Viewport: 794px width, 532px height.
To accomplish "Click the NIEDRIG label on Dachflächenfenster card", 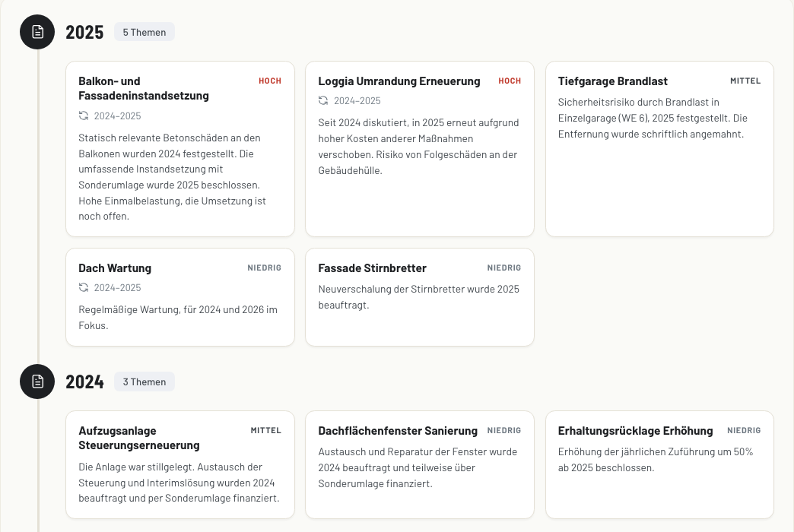I will (503, 430).
